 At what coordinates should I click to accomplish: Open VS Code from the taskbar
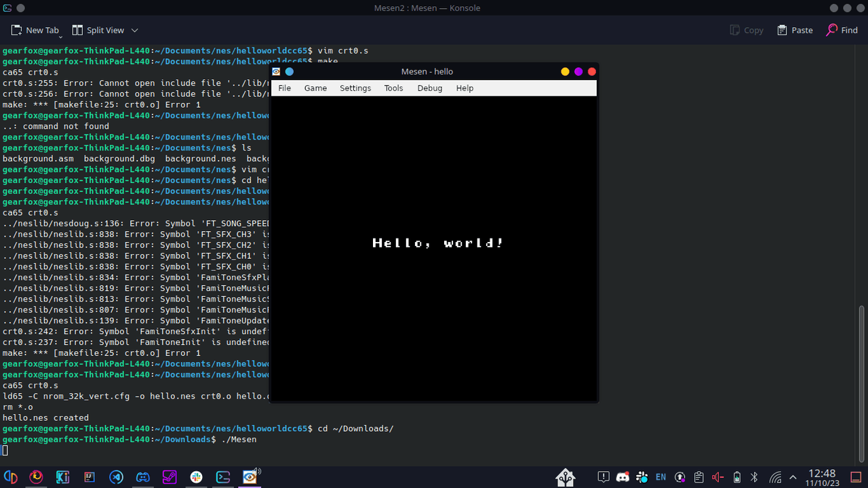click(116, 477)
